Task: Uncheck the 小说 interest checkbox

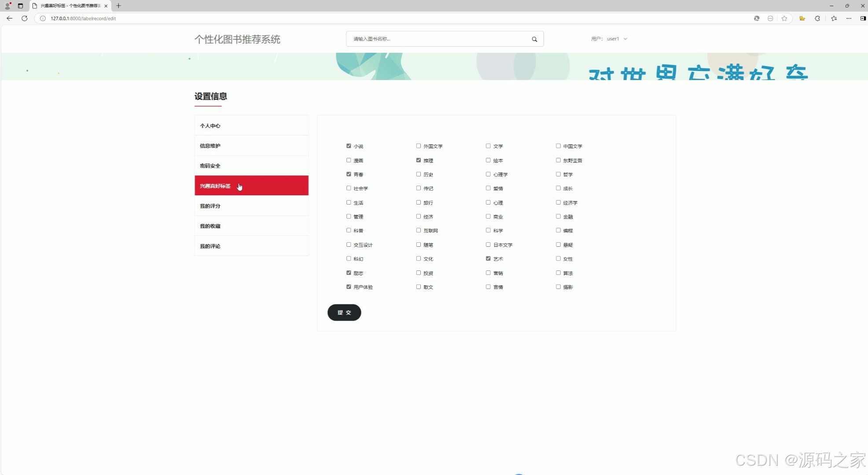Action: [x=348, y=146]
